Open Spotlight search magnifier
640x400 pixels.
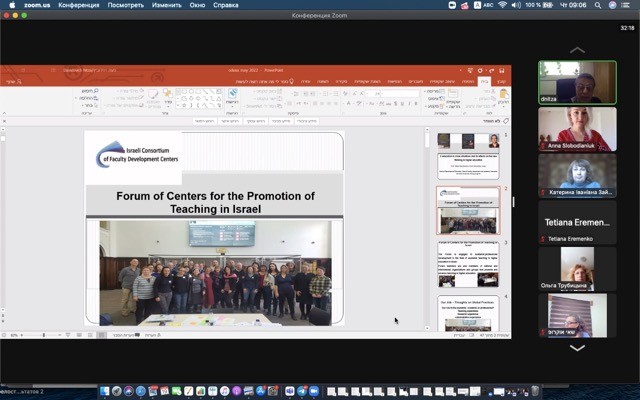pos(595,5)
